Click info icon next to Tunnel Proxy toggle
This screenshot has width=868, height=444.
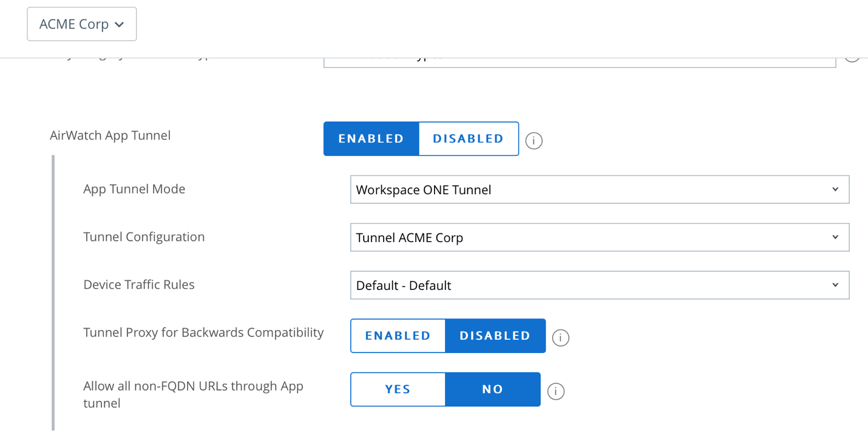(560, 338)
